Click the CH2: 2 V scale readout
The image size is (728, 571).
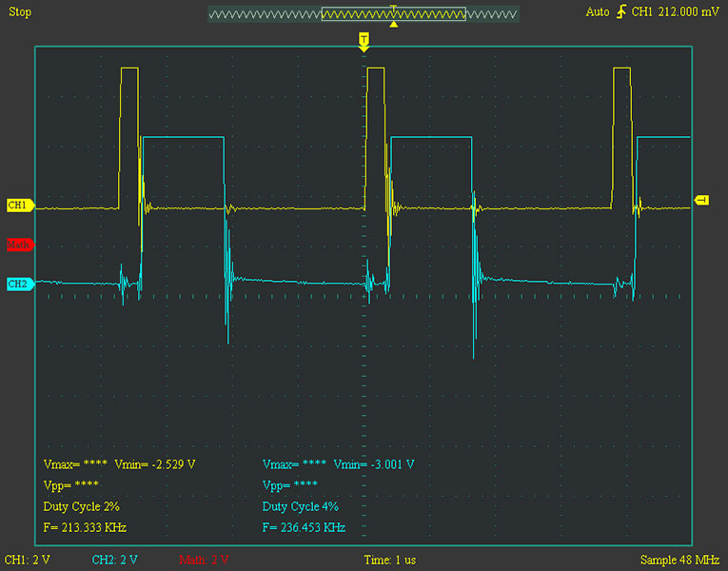pos(115,560)
